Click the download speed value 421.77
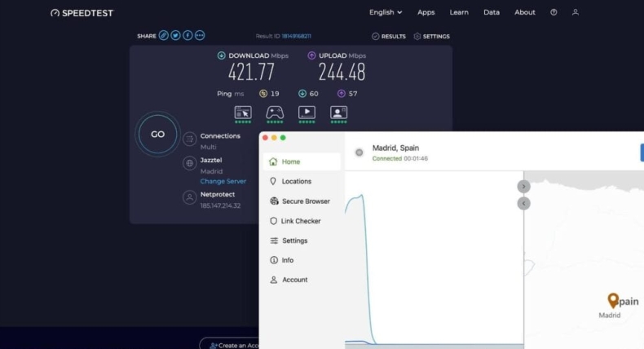Image resolution: width=644 pixels, height=349 pixels. 251,73
